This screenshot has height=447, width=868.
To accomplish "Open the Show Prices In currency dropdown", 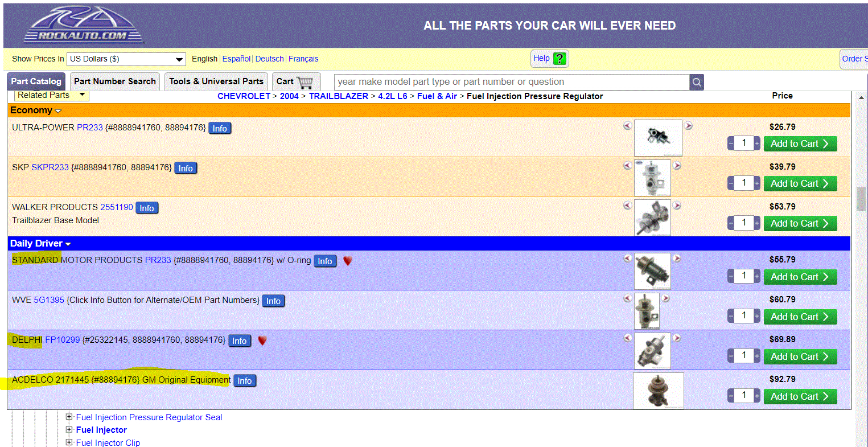I will click(126, 59).
